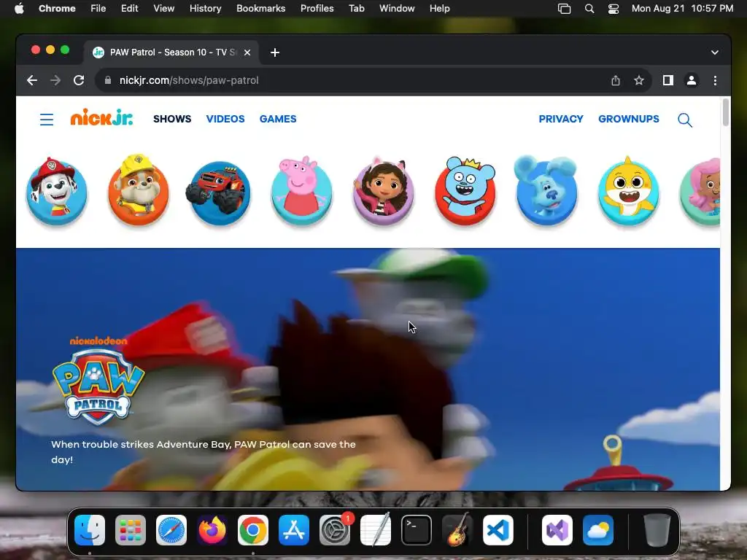Open the Profiles menu
The width and height of the screenshot is (747, 560).
point(317,9)
